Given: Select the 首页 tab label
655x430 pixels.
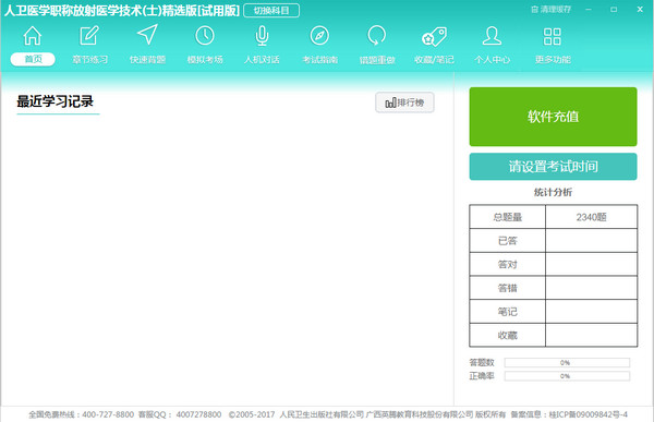Looking at the screenshot, I should click(33, 59).
